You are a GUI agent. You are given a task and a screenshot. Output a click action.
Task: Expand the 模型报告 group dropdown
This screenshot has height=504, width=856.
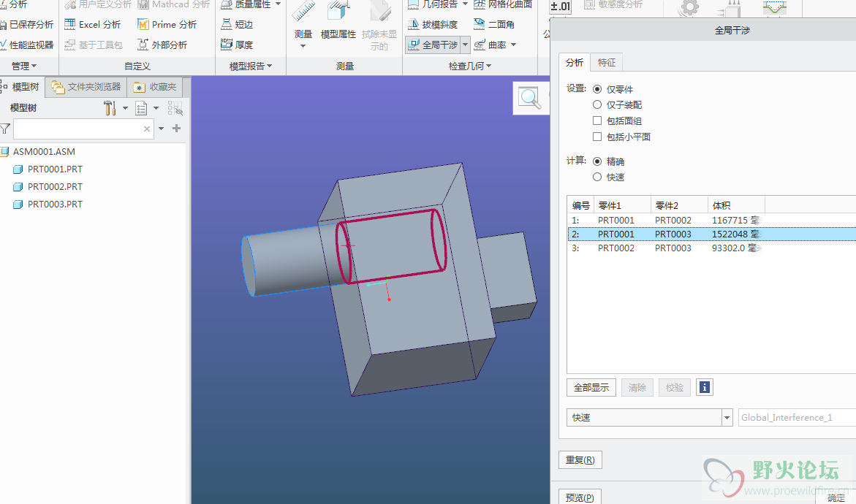coord(250,66)
